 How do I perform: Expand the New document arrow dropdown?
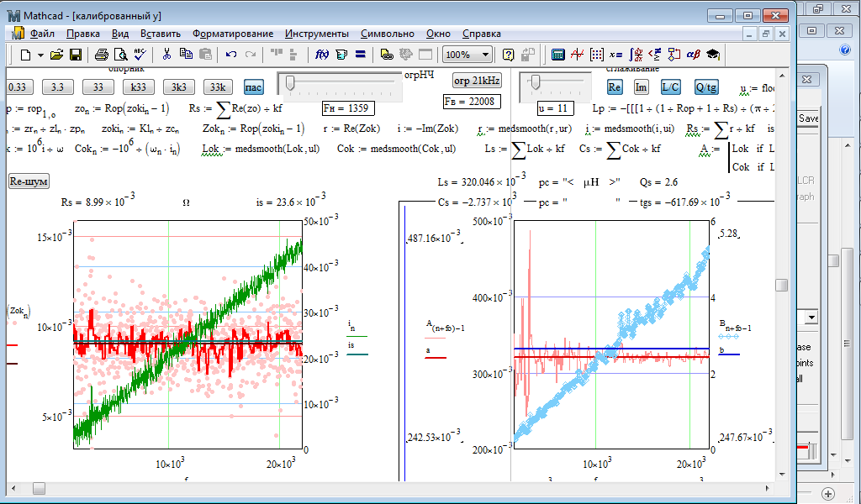tap(40, 55)
